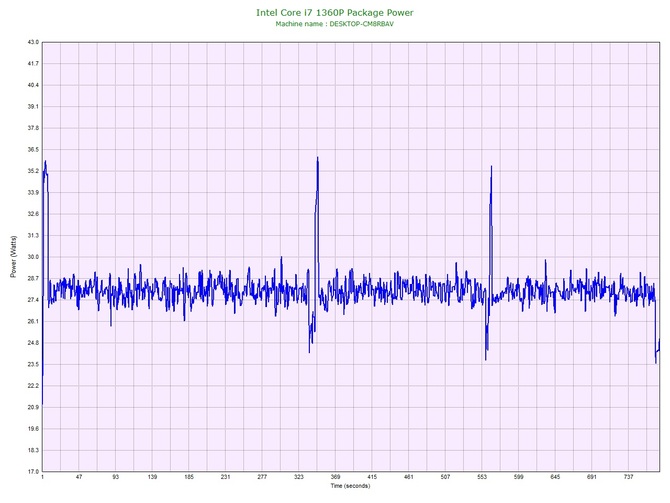Click the 27.4 y-axis label
The width and height of the screenshot is (670, 503).
tap(33, 300)
